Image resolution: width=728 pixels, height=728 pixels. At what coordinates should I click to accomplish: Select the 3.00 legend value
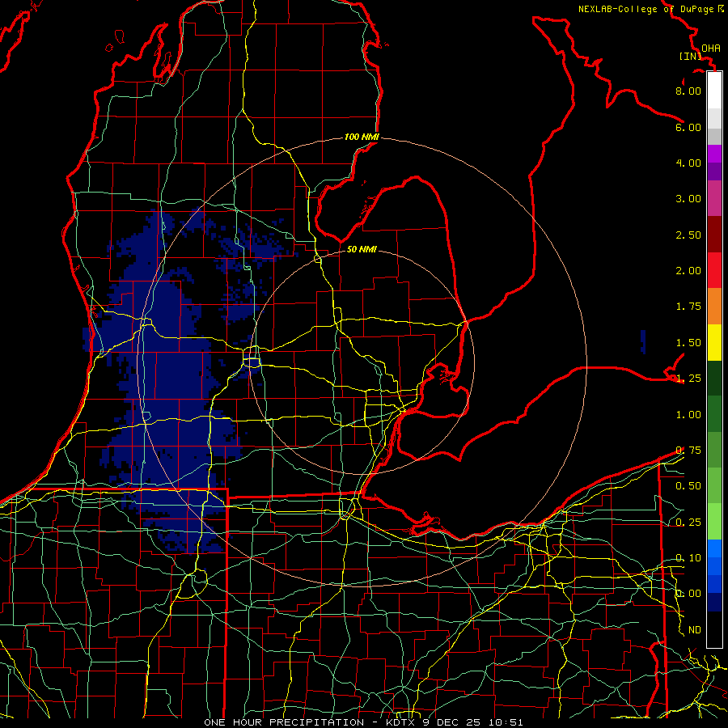tap(688, 198)
